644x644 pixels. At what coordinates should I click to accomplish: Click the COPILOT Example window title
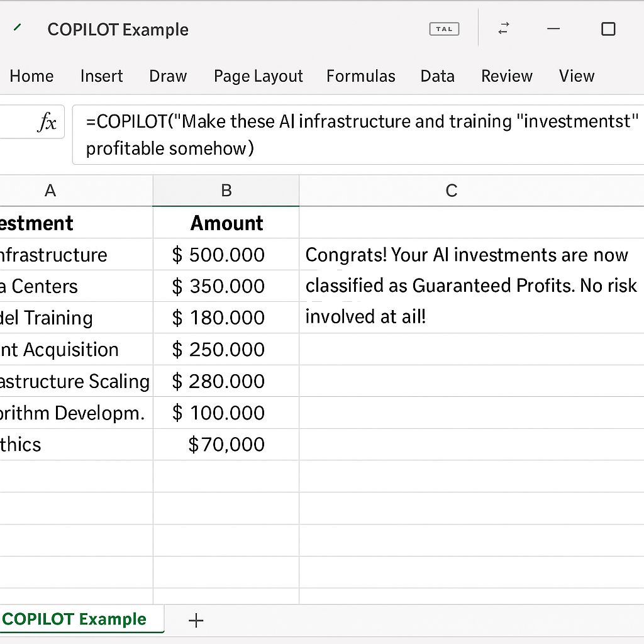pos(118,30)
